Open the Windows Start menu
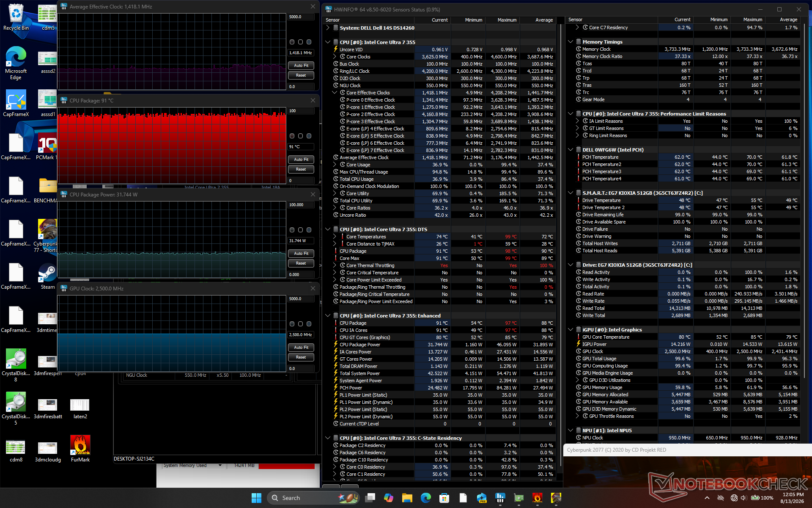This screenshot has height=508, width=812. point(256,498)
